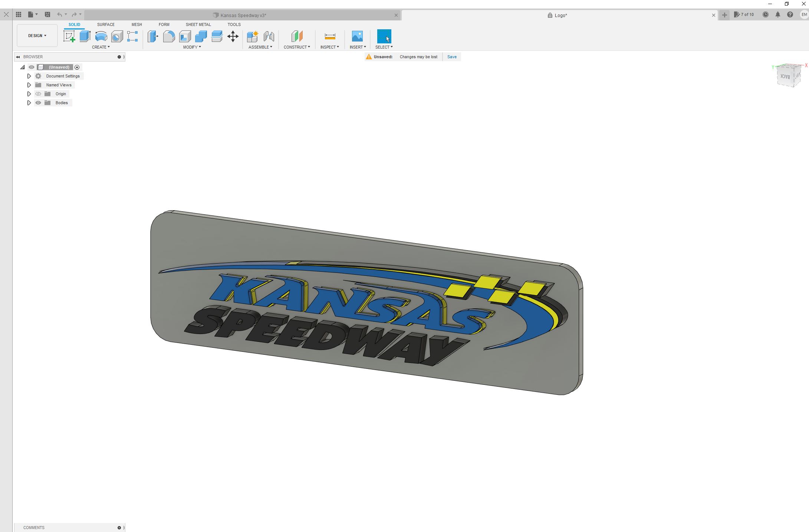
Task: Open the INSERT dropdown menu
Action: click(x=358, y=47)
